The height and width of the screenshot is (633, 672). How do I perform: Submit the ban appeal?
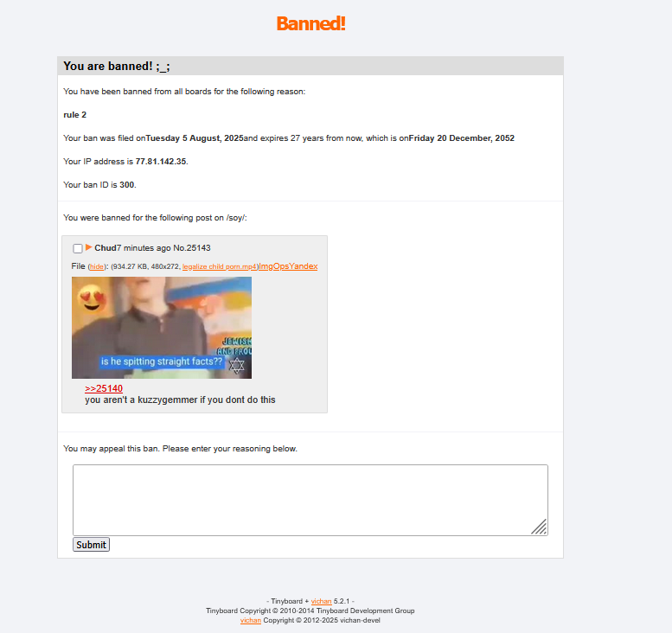[92, 545]
